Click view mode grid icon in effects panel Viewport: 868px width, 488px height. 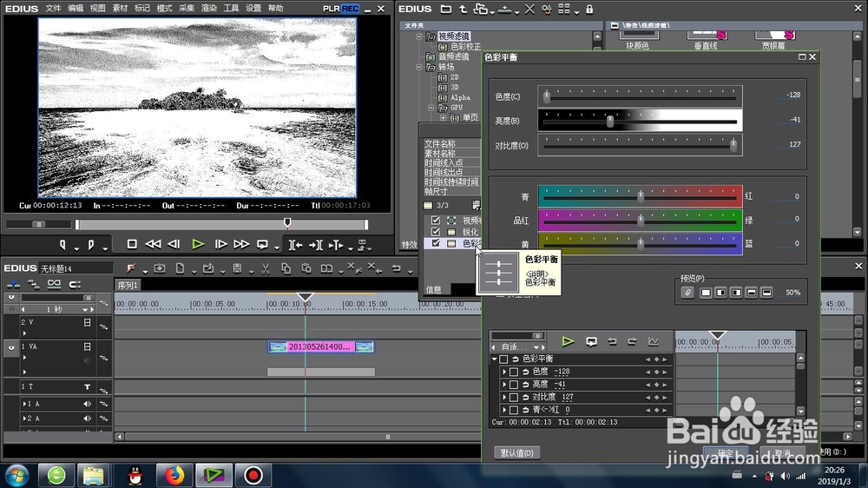[x=563, y=9]
